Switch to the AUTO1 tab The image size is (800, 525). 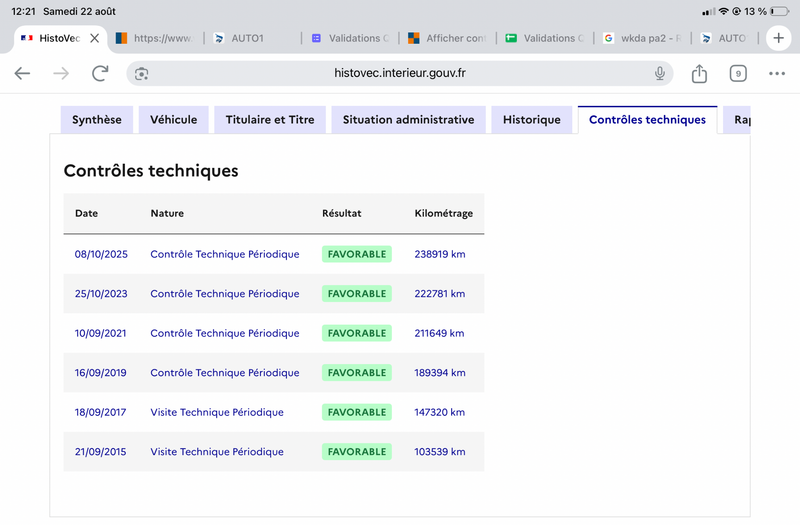(x=253, y=38)
